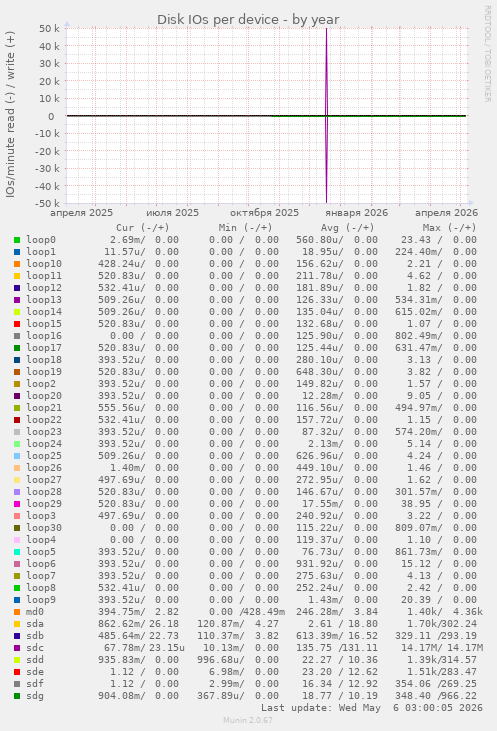Click the 'апреля 2026' x-axis label

(447, 213)
